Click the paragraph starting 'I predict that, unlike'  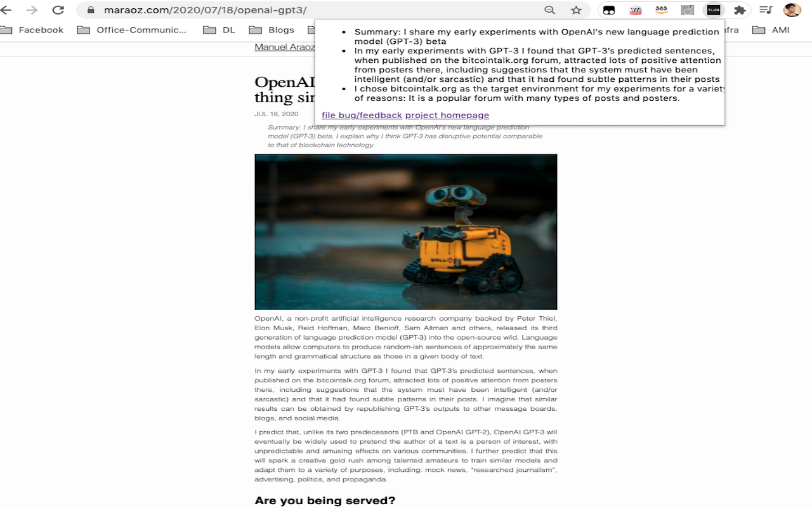tap(406, 455)
